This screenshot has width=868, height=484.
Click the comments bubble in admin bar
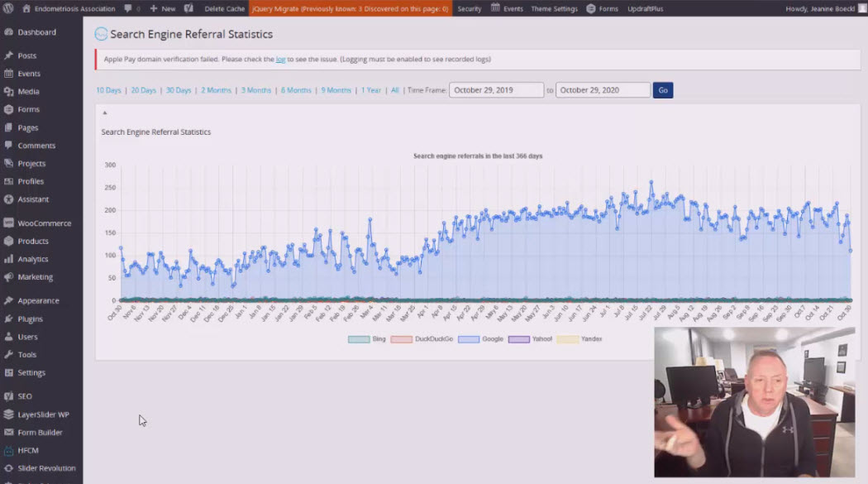(127, 8)
